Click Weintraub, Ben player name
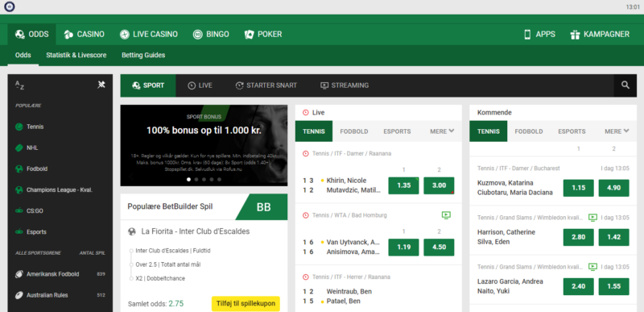Screen dimensions: 644x312 [349, 292]
